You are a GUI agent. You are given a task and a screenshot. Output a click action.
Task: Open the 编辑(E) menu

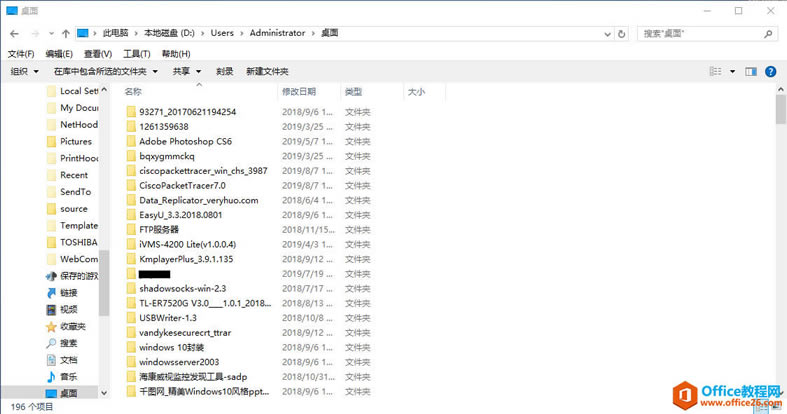(x=59, y=54)
